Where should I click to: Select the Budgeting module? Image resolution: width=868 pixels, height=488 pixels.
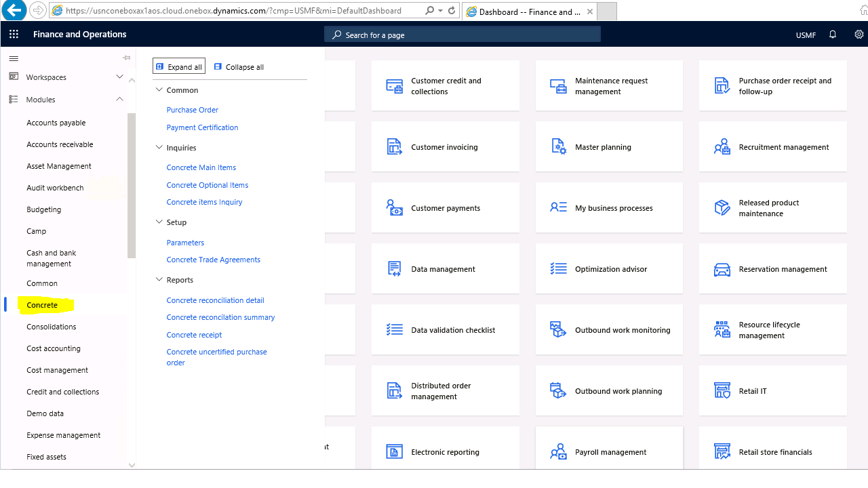tap(44, 209)
